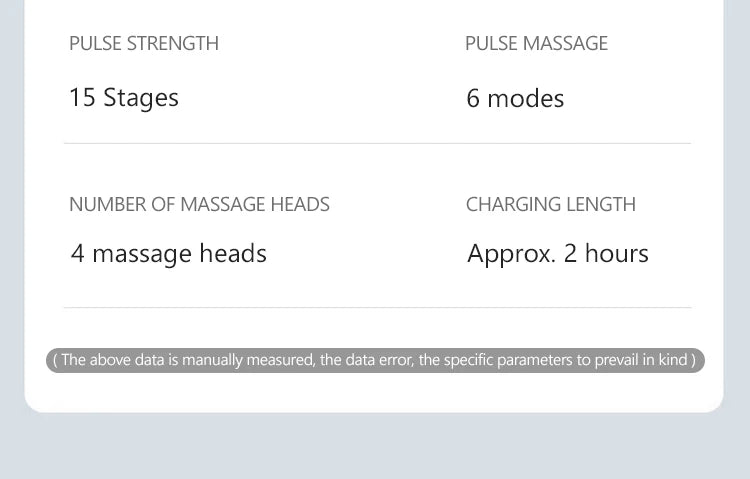Click the NUMBER OF MASSAGE HEADS label

coord(199,204)
